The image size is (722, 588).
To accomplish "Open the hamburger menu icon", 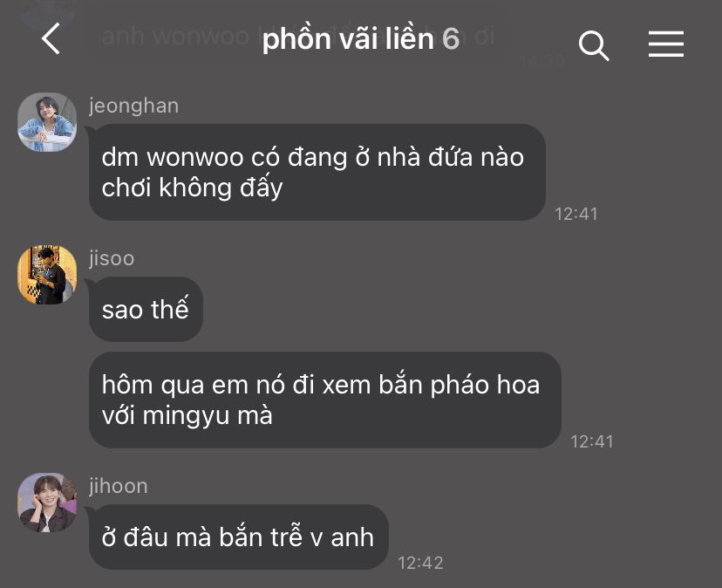I will click(666, 44).
